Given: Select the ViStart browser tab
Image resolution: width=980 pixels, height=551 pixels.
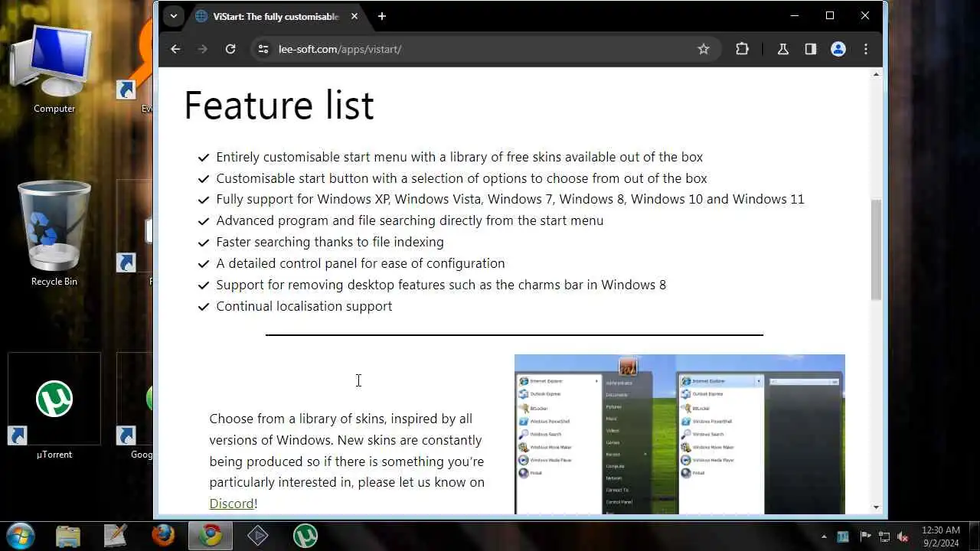Looking at the screenshot, I should [x=276, y=16].
